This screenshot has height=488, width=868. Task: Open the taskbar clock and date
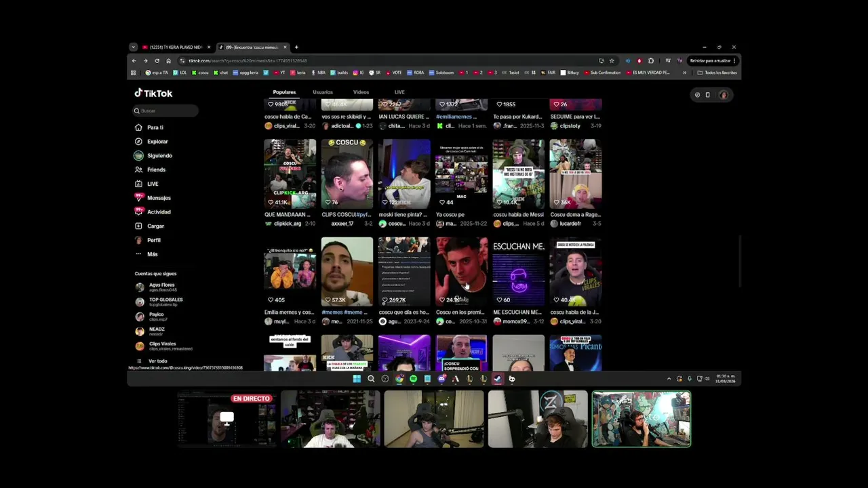[726, 378]
